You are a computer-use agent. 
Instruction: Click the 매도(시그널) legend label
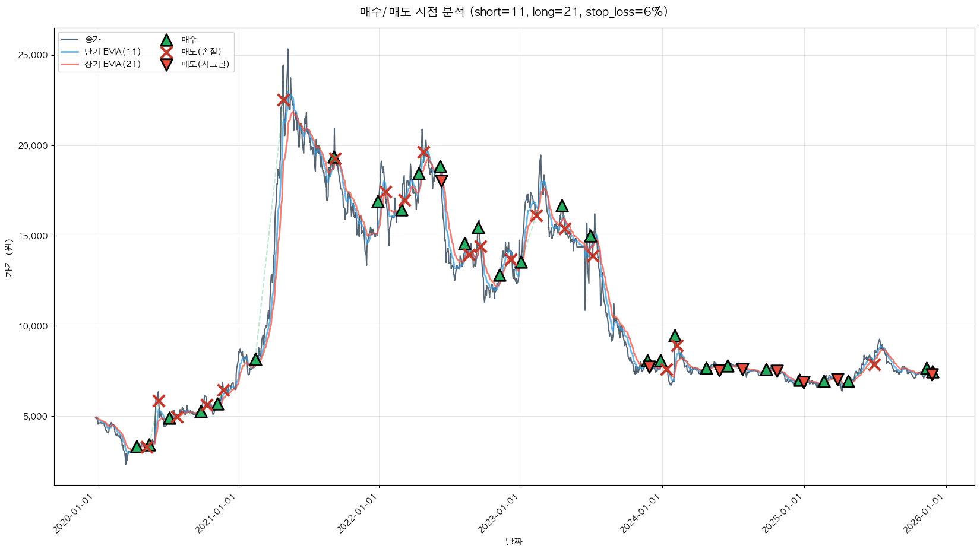[x=205, y=65]
